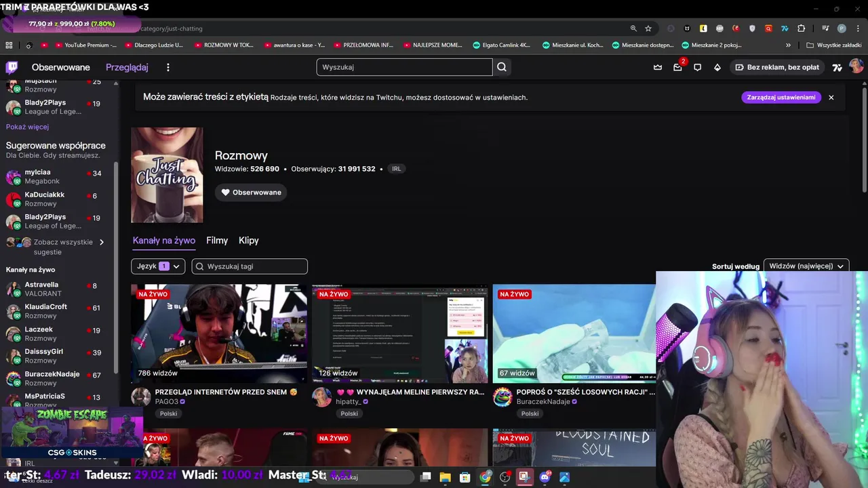Viewport: 868px width, 488px height.
Task: Open the Widzów (najwięcej) sort dropdown
Action: coord(806,266)
